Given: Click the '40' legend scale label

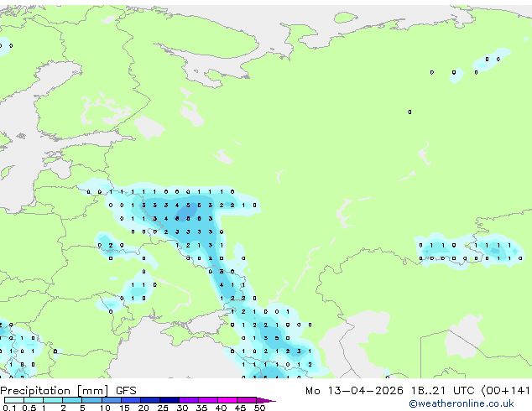Looking at the screenshot, I should [x=221, y=408].
